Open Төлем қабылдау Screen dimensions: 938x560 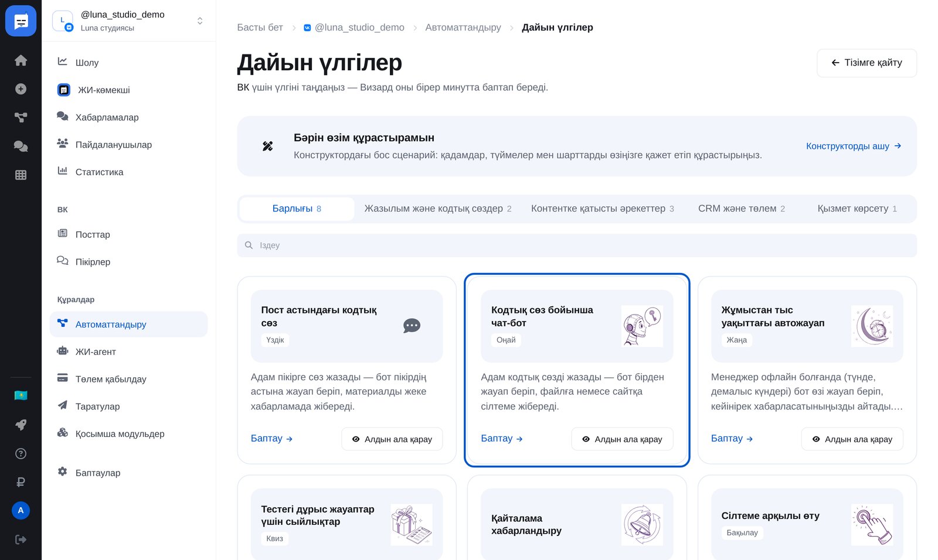click(x=128, y=379)
